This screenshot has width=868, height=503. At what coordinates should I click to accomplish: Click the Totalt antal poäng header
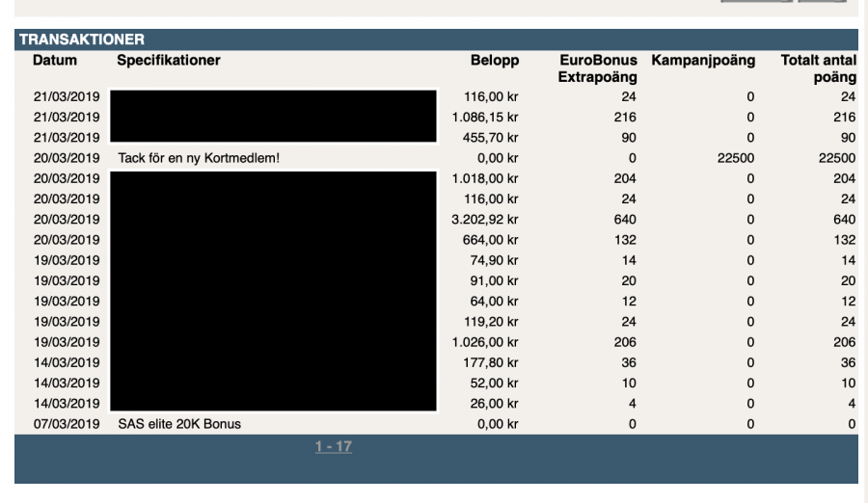click(x=819, y=68)
